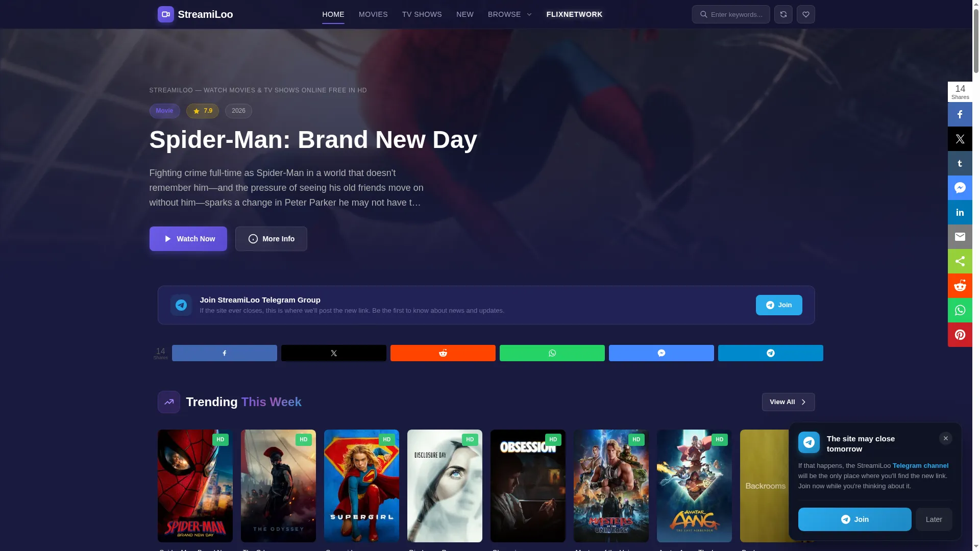Share on LinkedIn from right sidebar
This screenshot has height=551, width=980.
pos(960,212)
